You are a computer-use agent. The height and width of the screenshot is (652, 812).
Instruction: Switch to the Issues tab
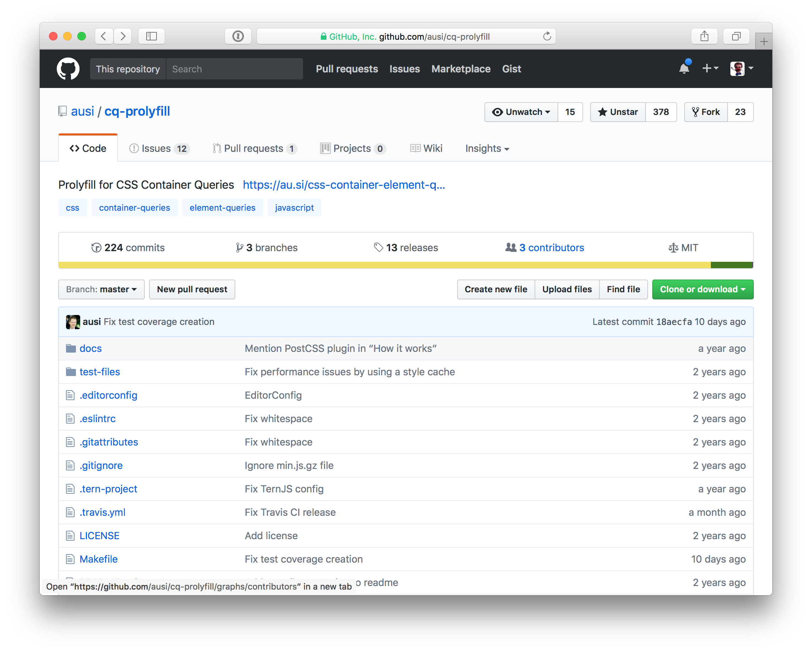tap(159, 148)
